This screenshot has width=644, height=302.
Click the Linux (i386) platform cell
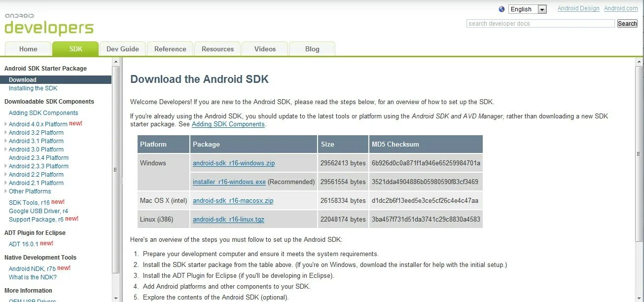[x=163, y=220]
